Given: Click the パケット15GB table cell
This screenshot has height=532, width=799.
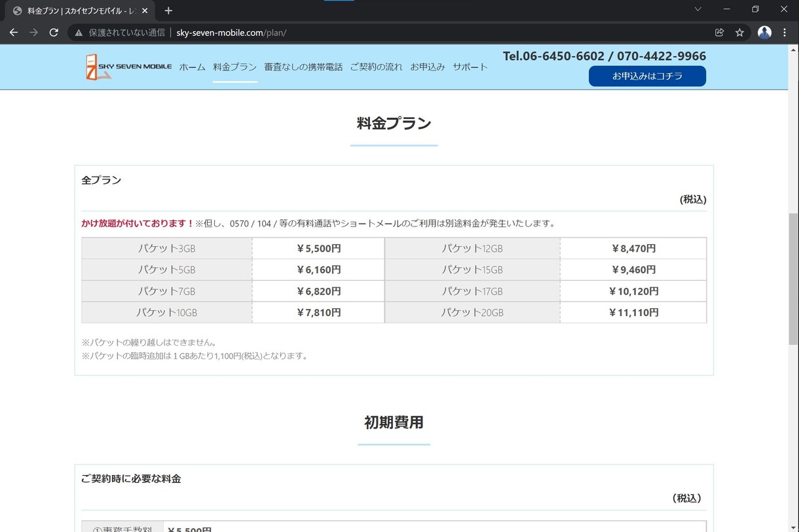Looking at the screenshot, I should coord(472,270).
